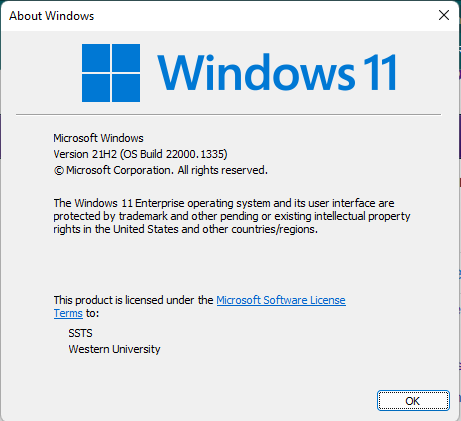The width and height of the screenshot is (461, 421).
Task: Click the '11' numeral in the banner
Action: tap(380, 73)
